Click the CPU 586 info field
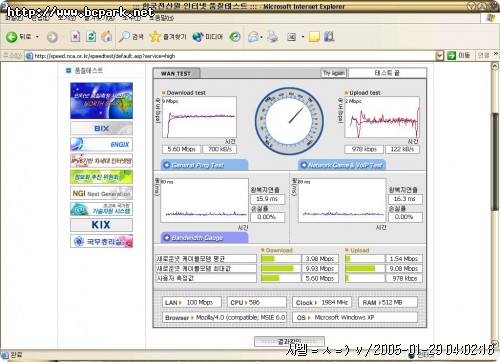Viewport: 500px width, 362px height. (x=256, y=302)
